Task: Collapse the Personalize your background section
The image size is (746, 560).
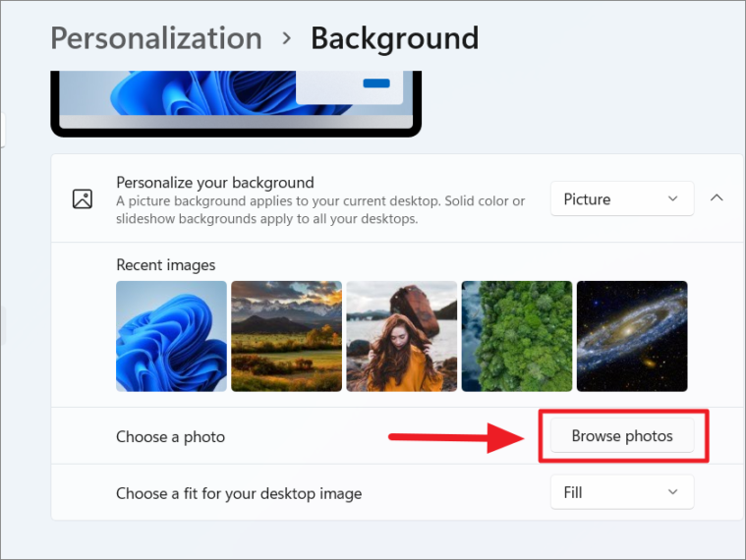Action: (x=717, y=198)
